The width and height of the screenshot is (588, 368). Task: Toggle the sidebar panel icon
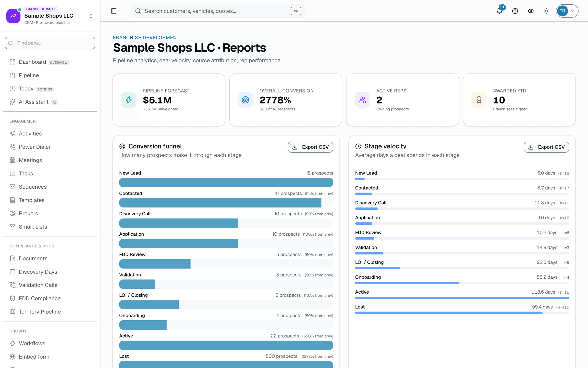tap(114, 11)
